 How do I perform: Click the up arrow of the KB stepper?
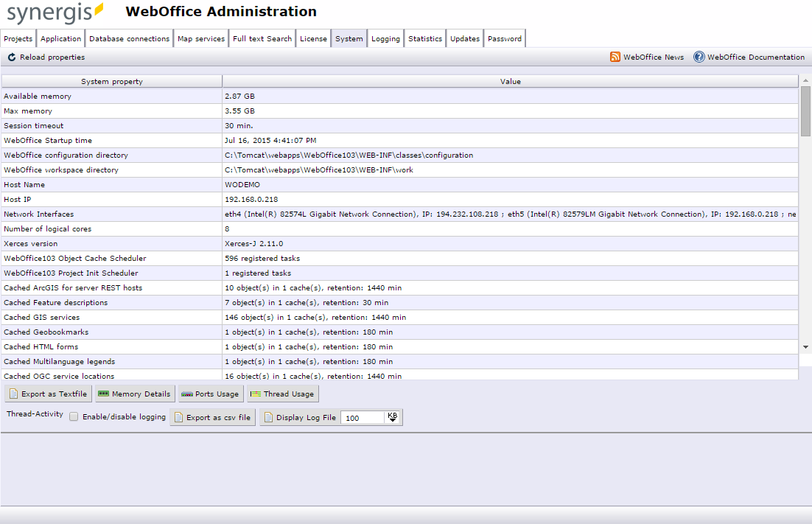pos(393,413)
